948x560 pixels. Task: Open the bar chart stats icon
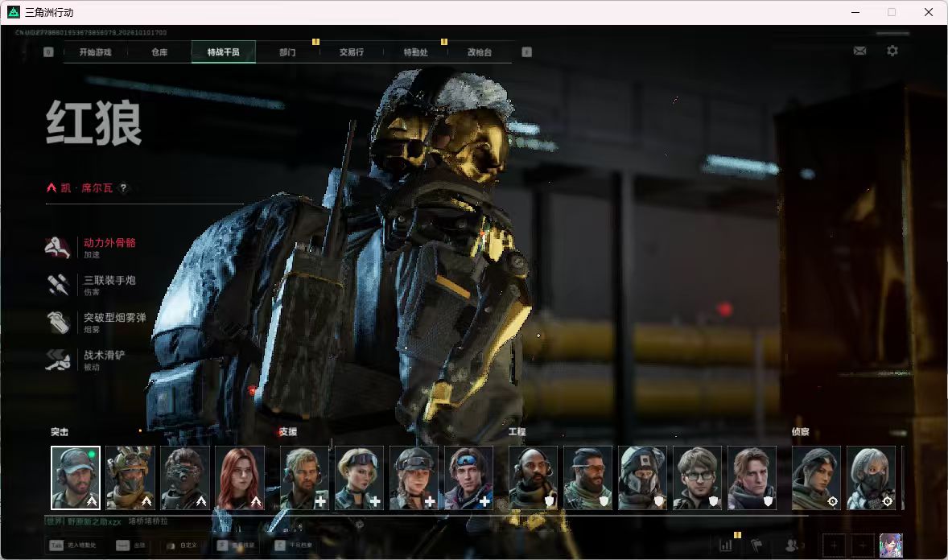pyautogui.click(x=726, y=546)
